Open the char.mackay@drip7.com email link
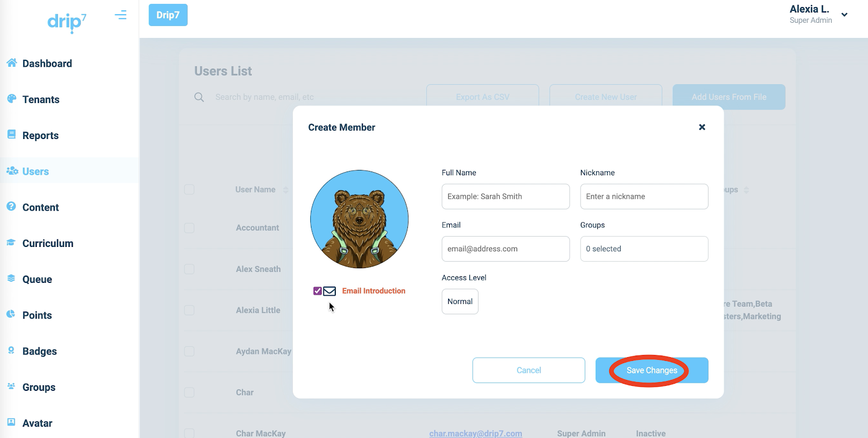The width and height of the screenshot is (868, 438). 476,433
